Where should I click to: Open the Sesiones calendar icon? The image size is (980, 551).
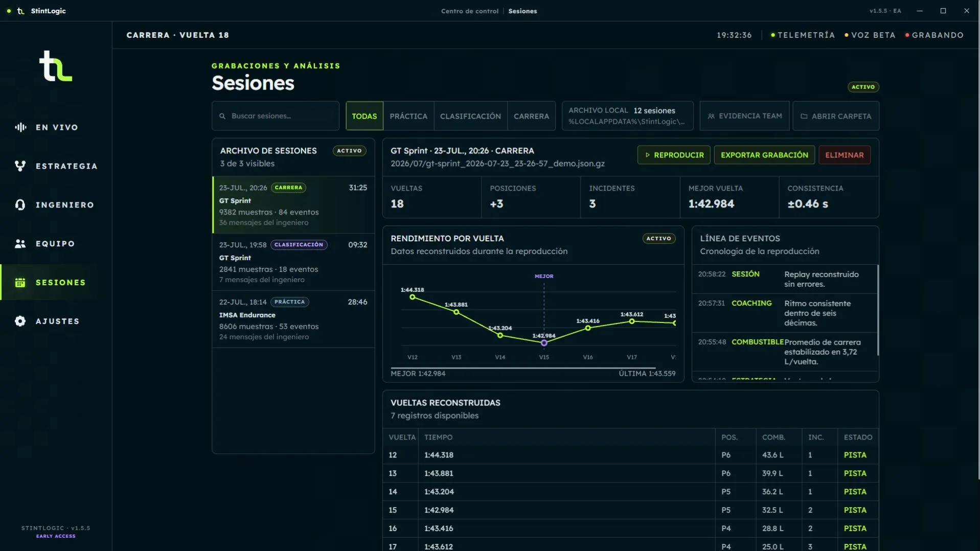20,283
